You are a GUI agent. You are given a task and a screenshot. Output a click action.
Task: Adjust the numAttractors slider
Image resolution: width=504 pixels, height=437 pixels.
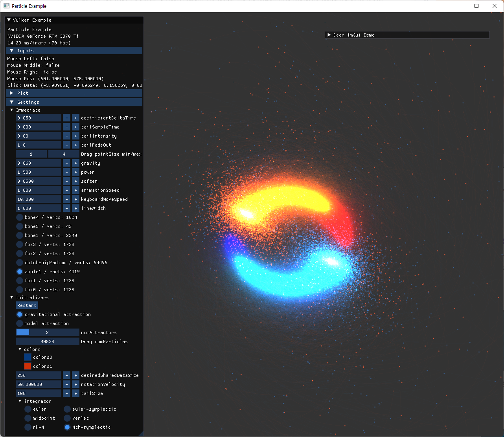(48, 332)
